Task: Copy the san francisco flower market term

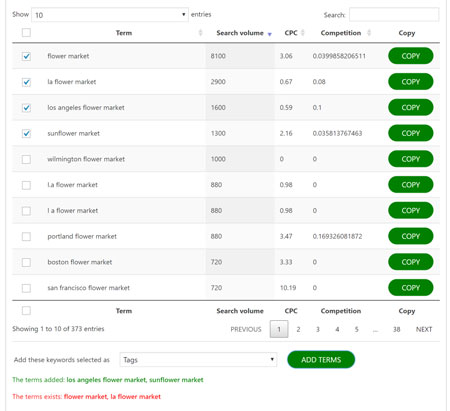Action: 411,288
